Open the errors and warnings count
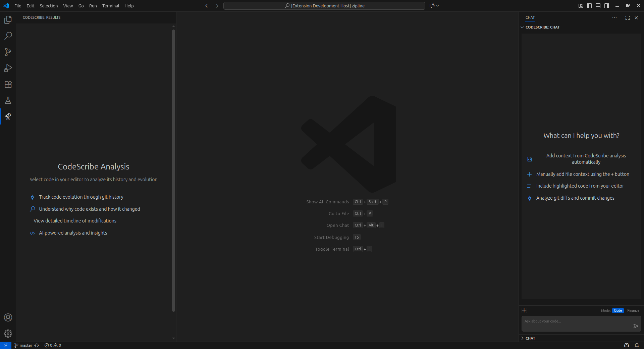This screenshot has height=349, width=644. pos(53,345)
